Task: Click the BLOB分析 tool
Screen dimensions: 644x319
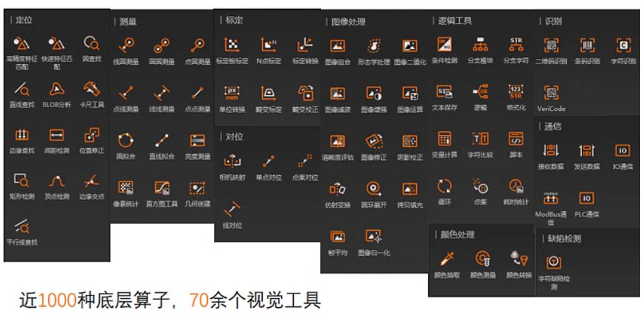Action: point(57,89)
